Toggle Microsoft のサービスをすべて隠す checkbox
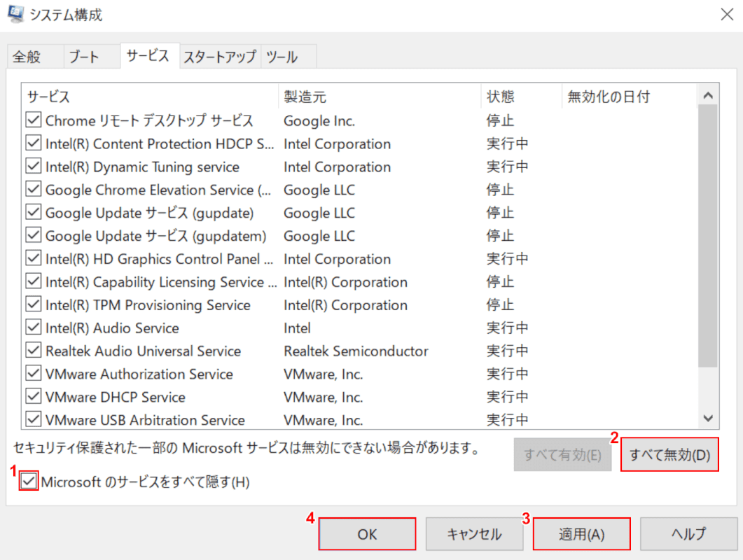The image size is (743, 560). coord(29,482)
